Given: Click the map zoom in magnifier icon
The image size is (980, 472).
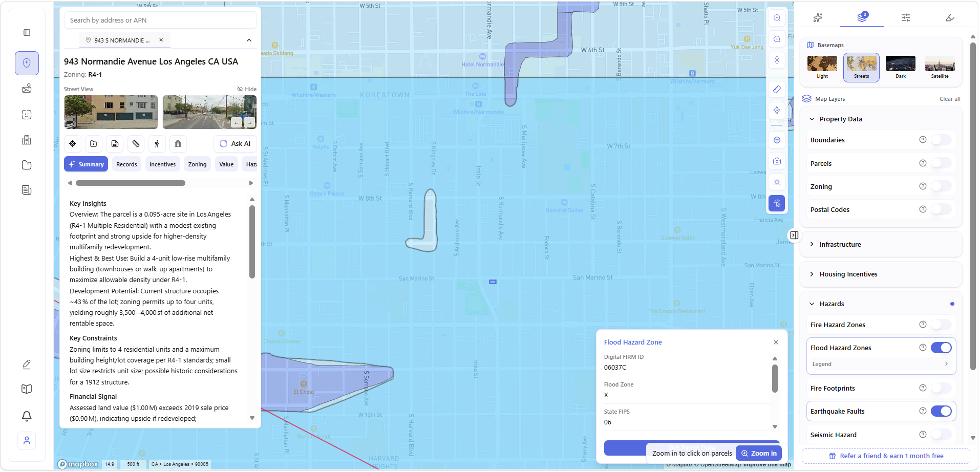Looking at the screenshot, I should tap(777, 18).
